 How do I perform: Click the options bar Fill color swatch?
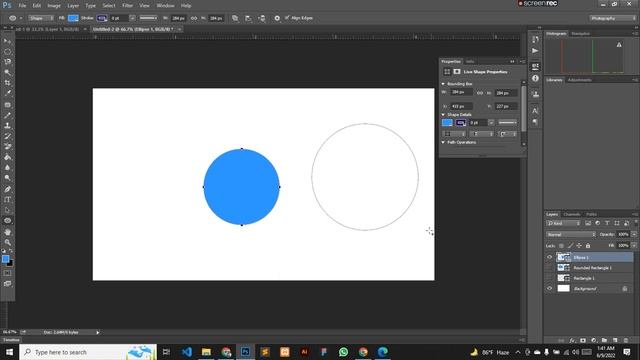73,18
